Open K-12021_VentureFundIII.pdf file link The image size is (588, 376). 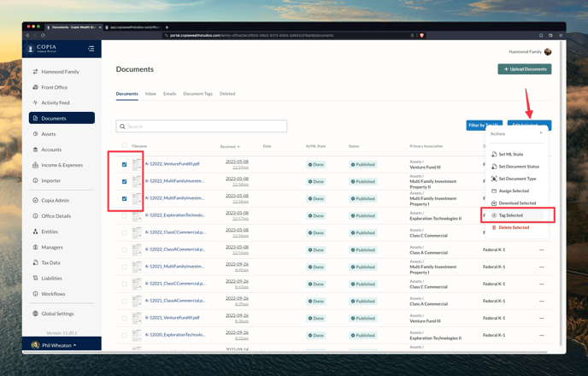(x=172, y=318)
